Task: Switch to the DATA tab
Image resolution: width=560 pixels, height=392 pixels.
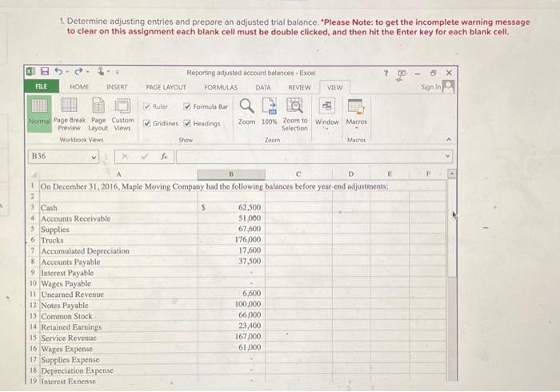Action: point(263,87)
